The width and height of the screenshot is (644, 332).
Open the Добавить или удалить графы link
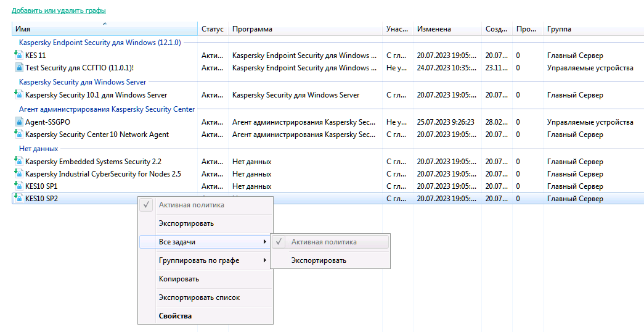(x=59, y=11)
